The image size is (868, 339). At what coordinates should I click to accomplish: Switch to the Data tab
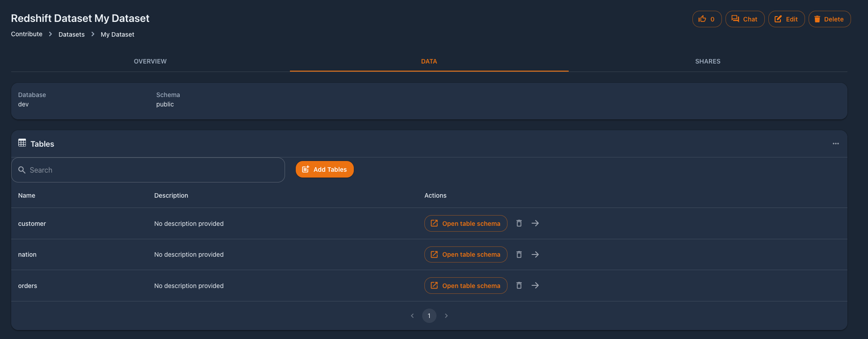429,61
